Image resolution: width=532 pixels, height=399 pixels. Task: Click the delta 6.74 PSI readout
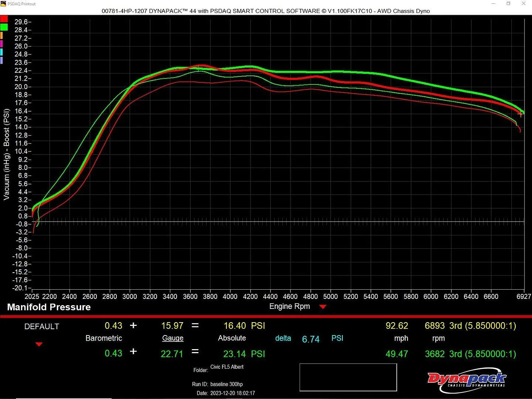tap(309, 339)
